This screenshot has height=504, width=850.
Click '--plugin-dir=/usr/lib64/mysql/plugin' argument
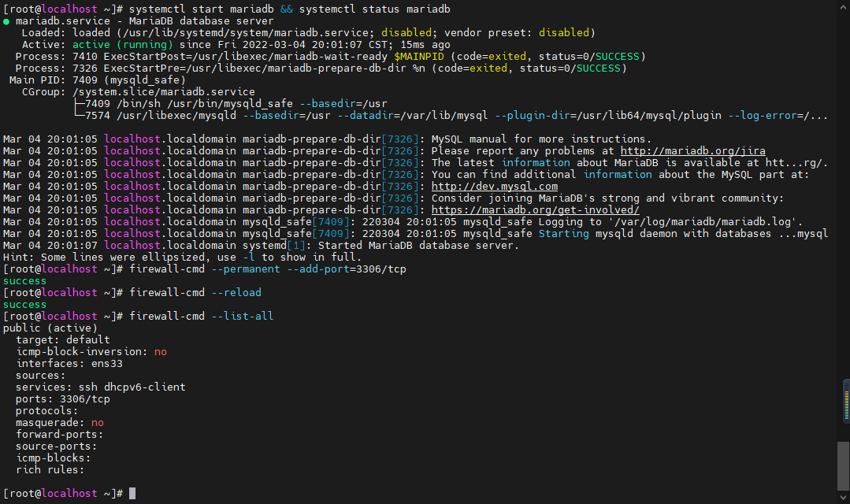point(608,116)
